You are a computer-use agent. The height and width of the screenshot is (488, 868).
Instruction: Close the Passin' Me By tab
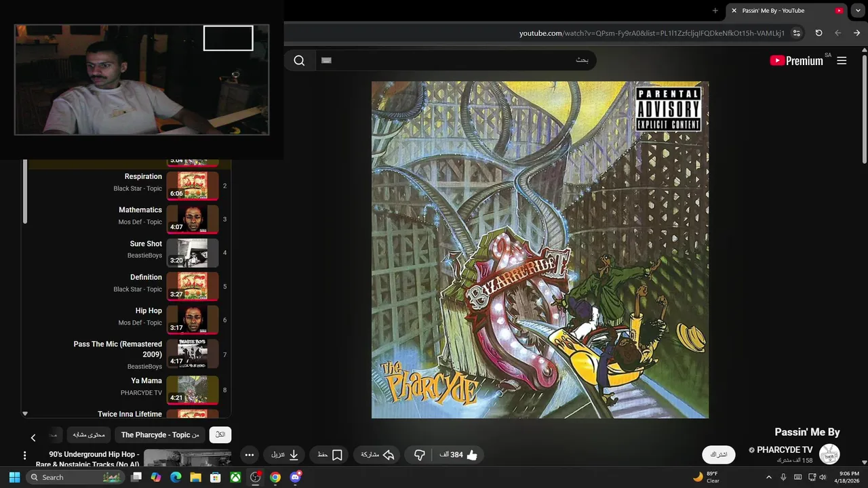coord(734,11)
